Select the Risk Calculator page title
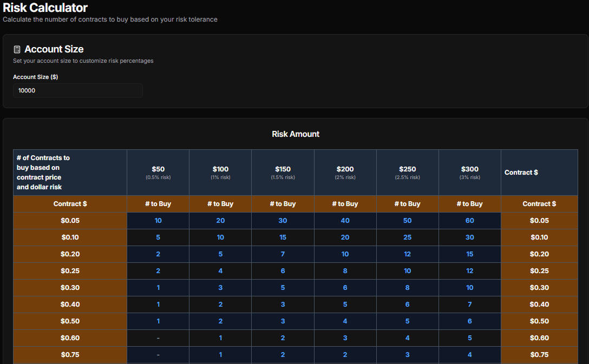589x364 pixels. (45, 8)
